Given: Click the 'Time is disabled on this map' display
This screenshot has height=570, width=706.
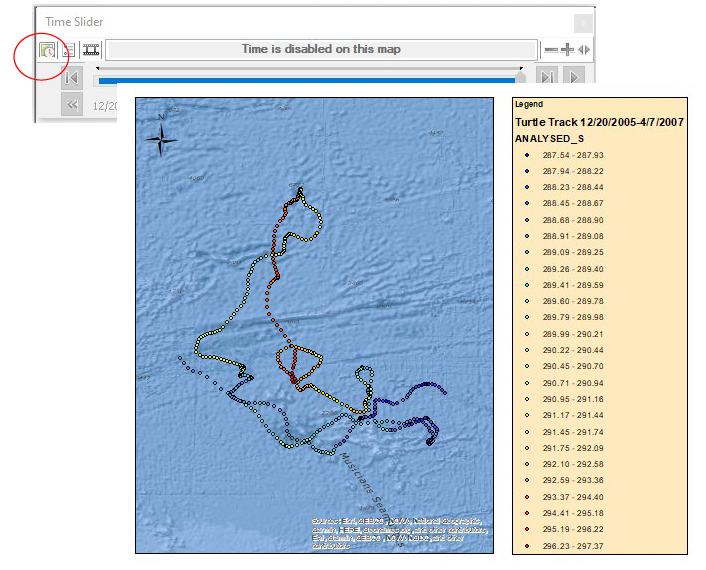Looking at the screenshot, I should pos(321,49).
